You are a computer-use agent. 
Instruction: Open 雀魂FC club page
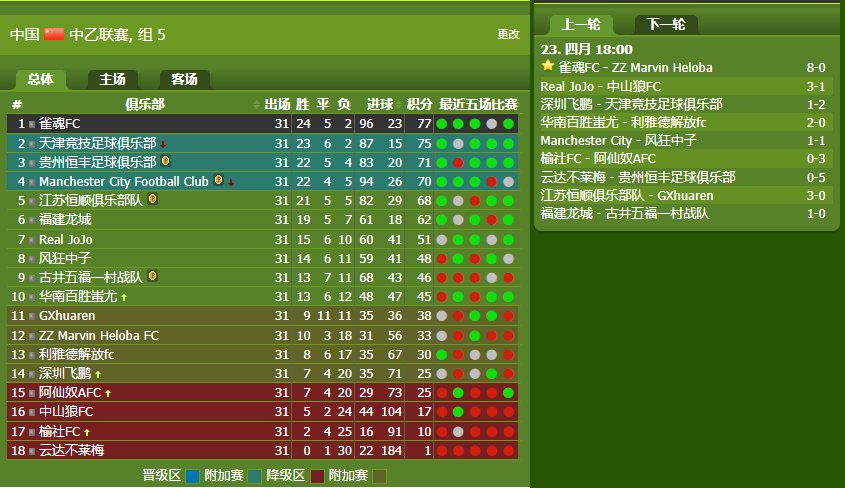pyautogui.click(x=59, y=124)
